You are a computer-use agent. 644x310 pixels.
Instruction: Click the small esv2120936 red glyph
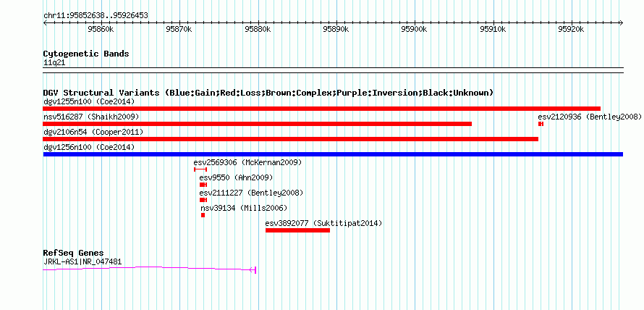click(x=541, y=124)
